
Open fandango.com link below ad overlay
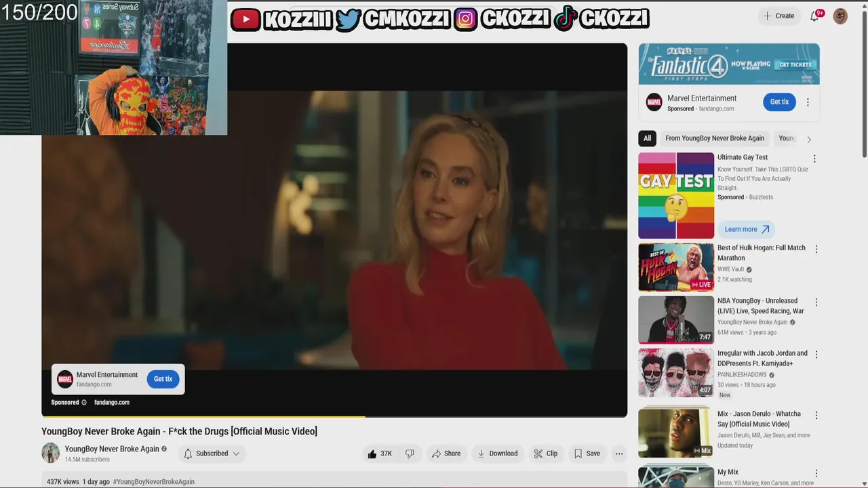[112, 403]
